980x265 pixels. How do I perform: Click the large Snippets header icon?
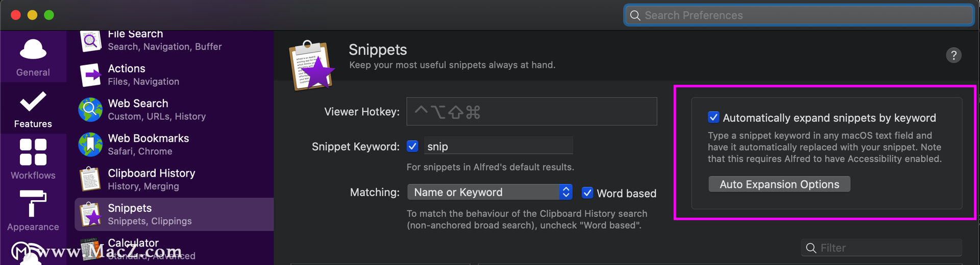point(311,65)
